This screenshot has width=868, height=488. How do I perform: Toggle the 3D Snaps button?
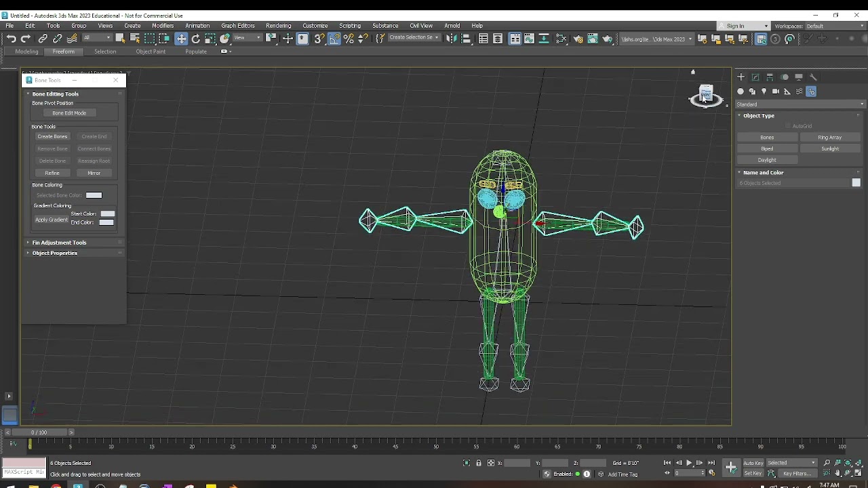point(319,39)
